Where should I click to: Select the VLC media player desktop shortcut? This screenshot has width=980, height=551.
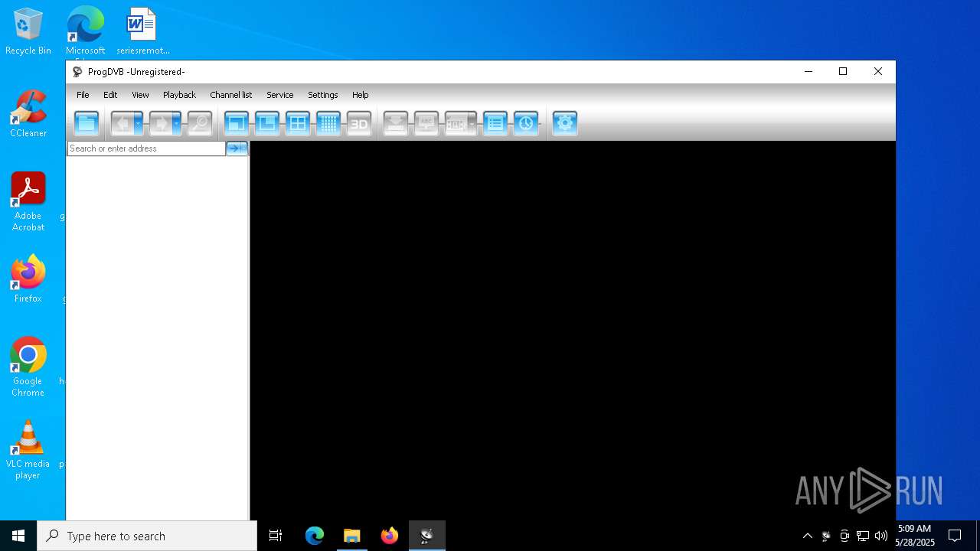point(28,450)
